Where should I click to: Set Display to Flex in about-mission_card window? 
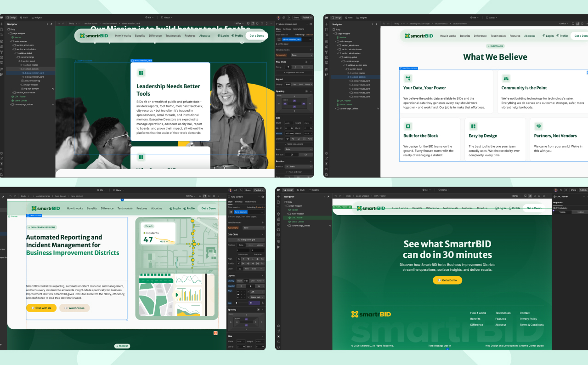tap(294, 85)
